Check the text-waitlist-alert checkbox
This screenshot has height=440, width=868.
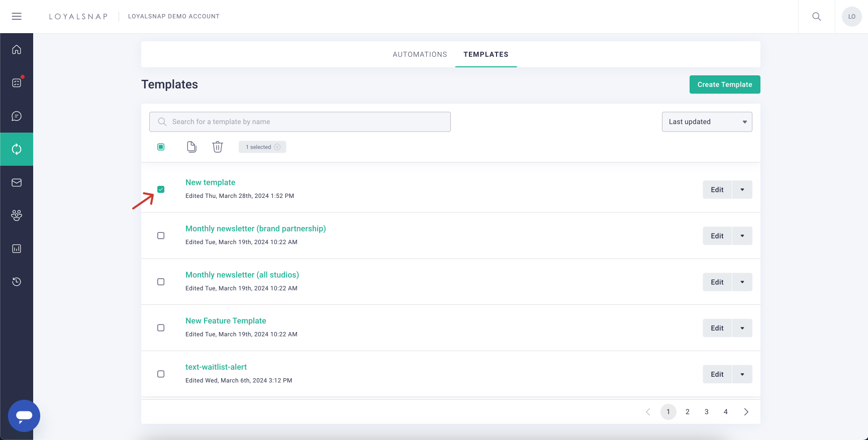click(x=161, y=374)
